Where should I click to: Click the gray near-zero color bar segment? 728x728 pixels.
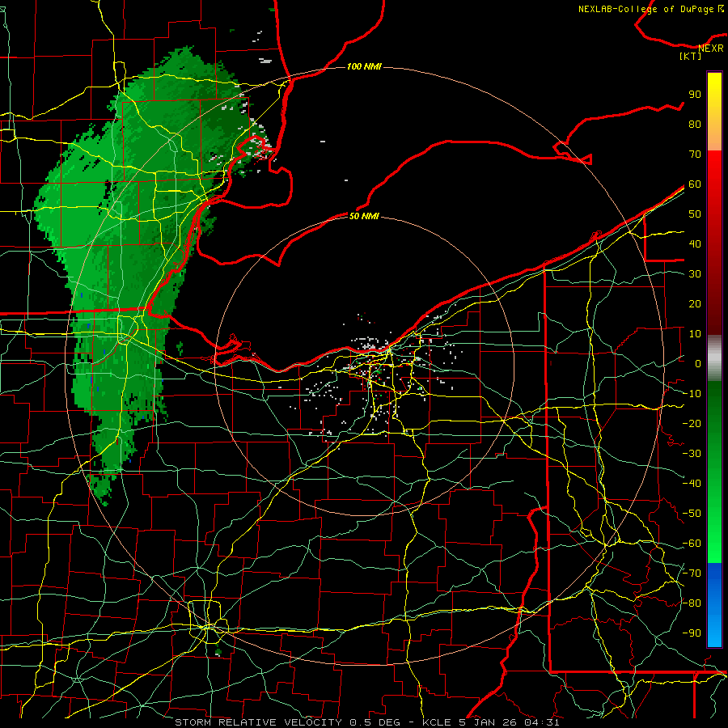(714, 358)
